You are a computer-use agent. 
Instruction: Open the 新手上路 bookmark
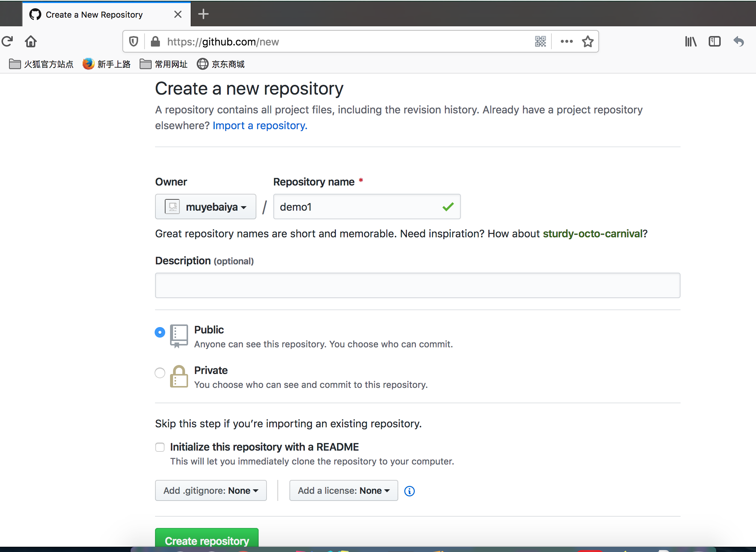pos(107,64)
